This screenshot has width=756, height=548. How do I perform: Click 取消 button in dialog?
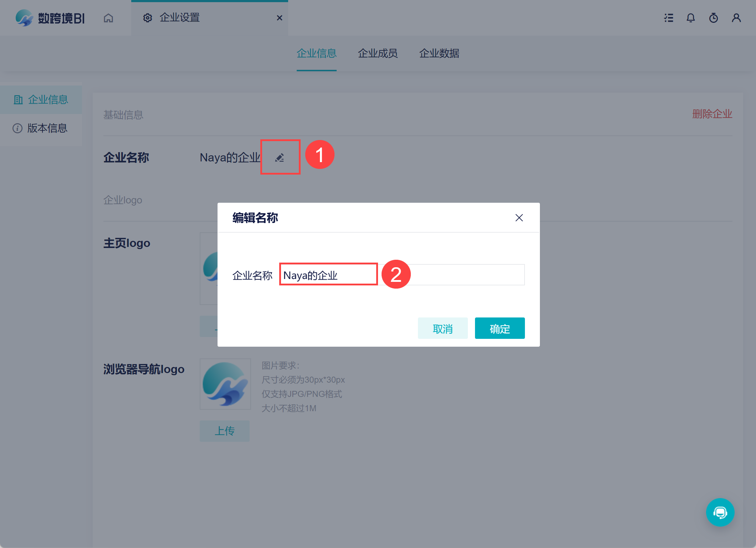click(x=443, y=328)
